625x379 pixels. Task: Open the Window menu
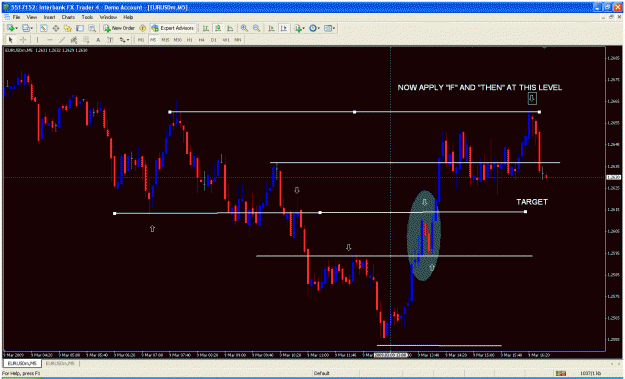click(108, 18)
